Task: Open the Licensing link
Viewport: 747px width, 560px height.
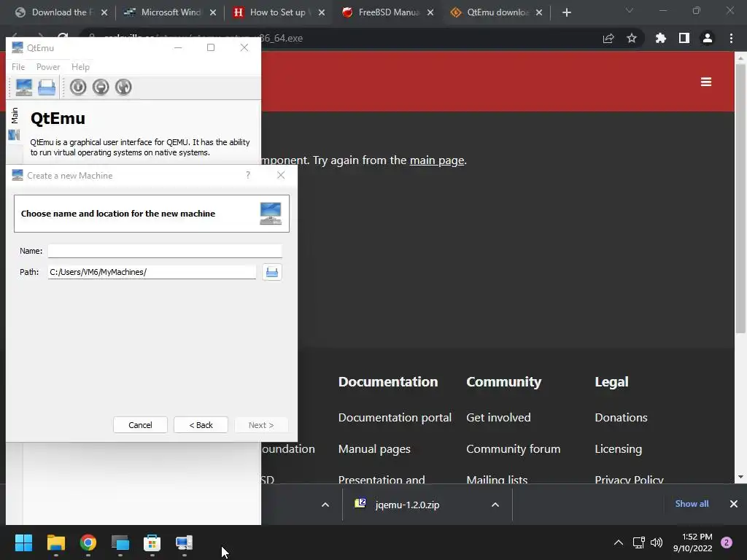Action: [619, 449]
